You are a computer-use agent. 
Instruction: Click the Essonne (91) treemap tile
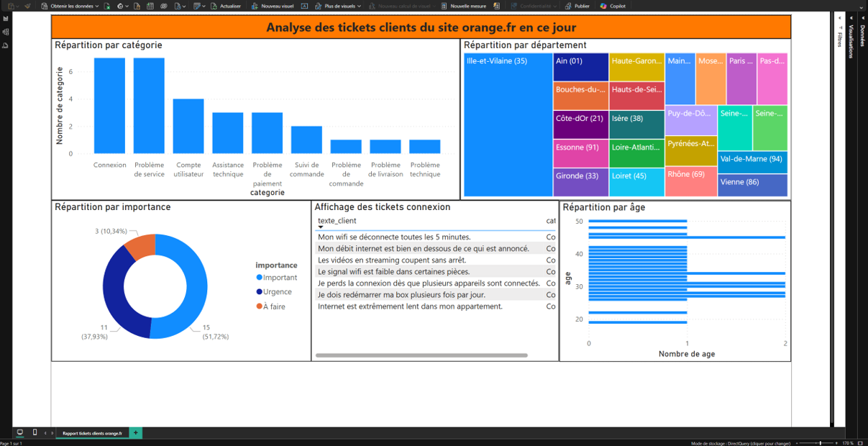(581, 153)
